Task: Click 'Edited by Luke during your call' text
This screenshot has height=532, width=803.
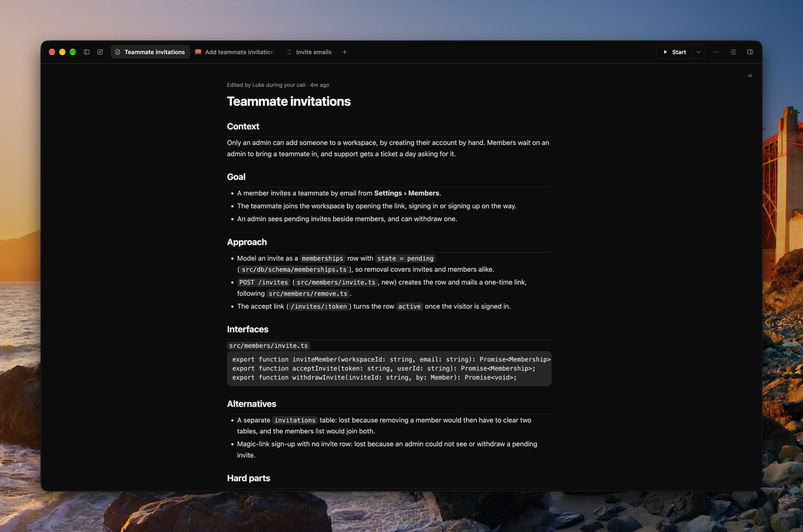Action: tap(266, 85)
